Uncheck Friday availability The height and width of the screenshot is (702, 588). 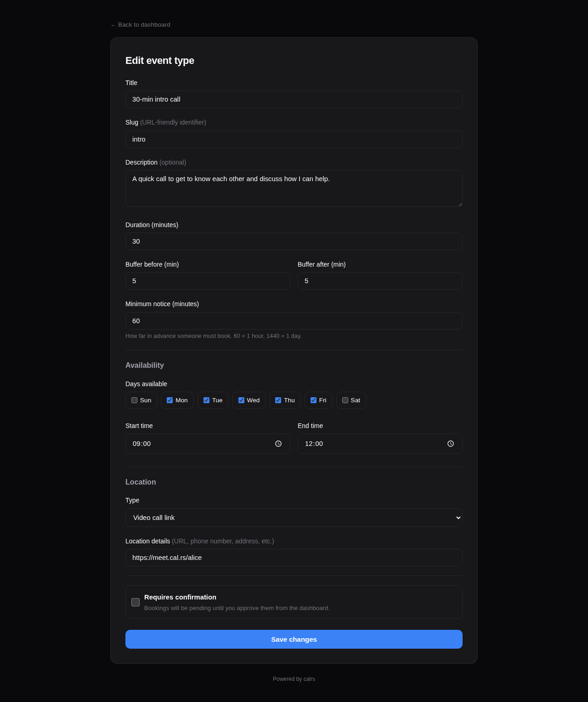(x=313, y=400)
